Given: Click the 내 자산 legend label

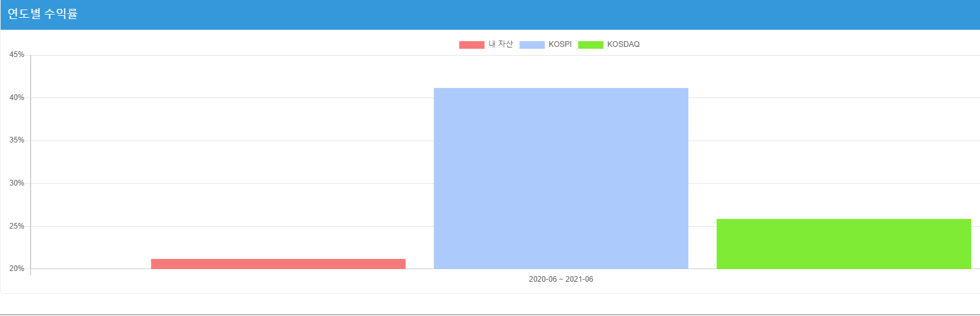Looking at the screenshot, I should (x=500, y=44).
